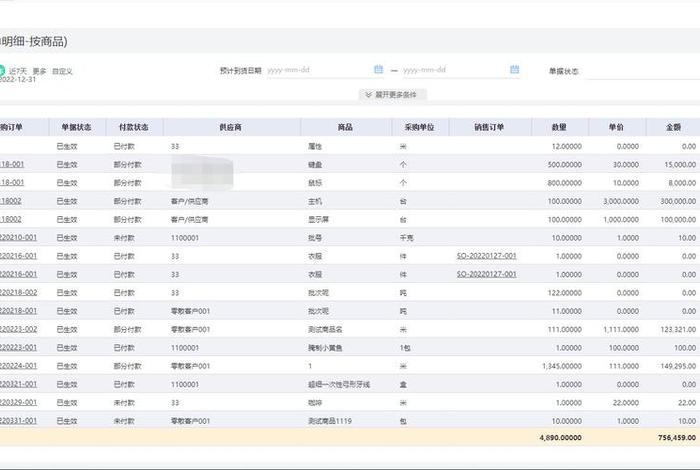Viewport: 700px width, 470px height.
Task: Open purchase order ending 220331-001
Action: tap(18, 420)
